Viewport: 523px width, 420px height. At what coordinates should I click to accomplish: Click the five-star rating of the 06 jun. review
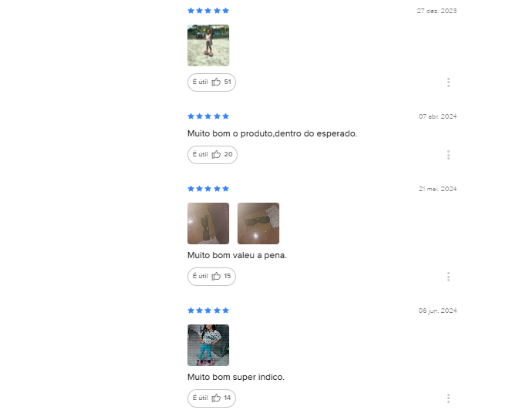coord(208,311)
